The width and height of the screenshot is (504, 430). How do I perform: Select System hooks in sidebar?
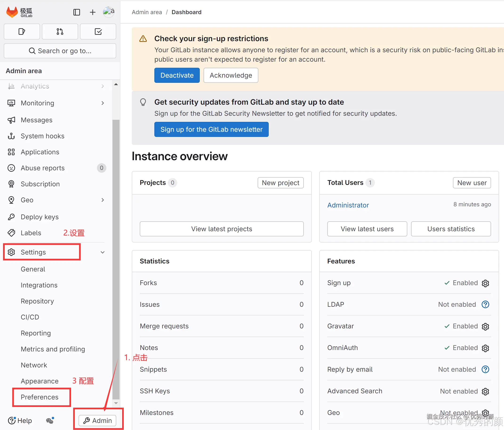(42, 136)
